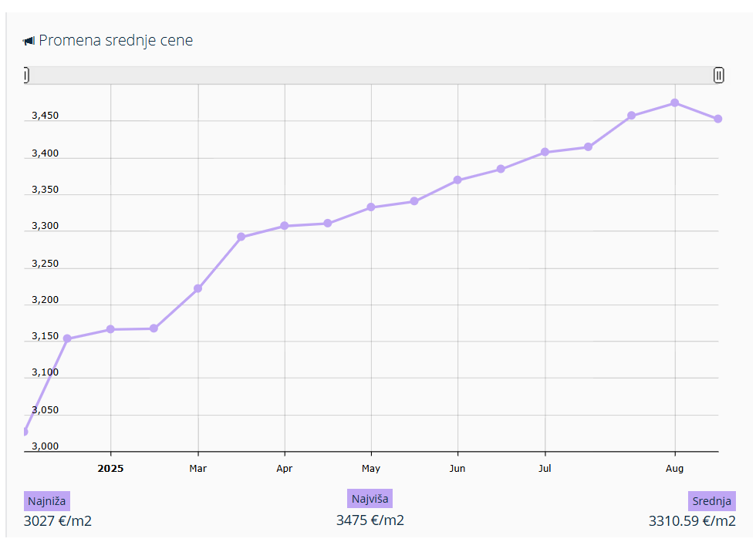The width and height of the screenshot is (756, 542).
Task: Select the data point above Mar
Action: [x=197, y=288]
